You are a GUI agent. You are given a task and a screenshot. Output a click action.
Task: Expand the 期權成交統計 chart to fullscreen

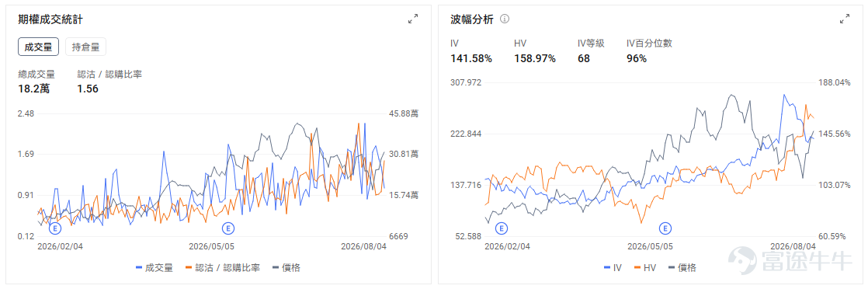413,19
